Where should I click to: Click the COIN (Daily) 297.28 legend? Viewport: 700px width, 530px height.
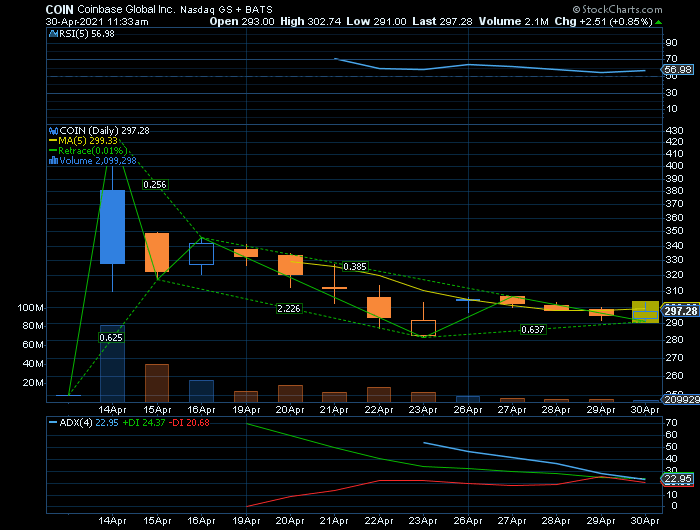point(104,131)
